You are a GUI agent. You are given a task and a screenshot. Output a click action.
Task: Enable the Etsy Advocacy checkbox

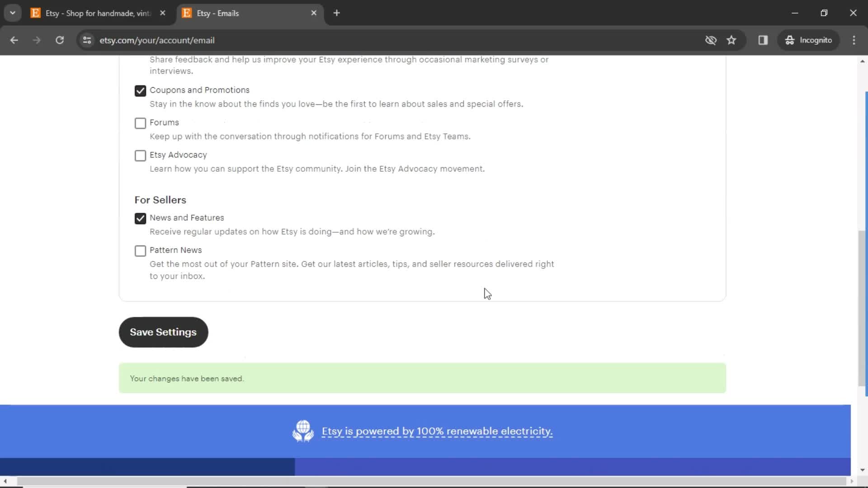click(x=140, y=155)
